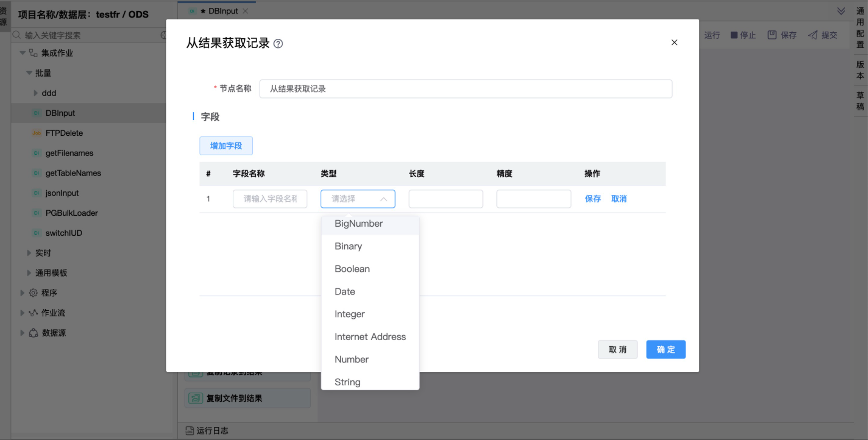
Task: Click the run log icon
Action: tap(190, 431)
